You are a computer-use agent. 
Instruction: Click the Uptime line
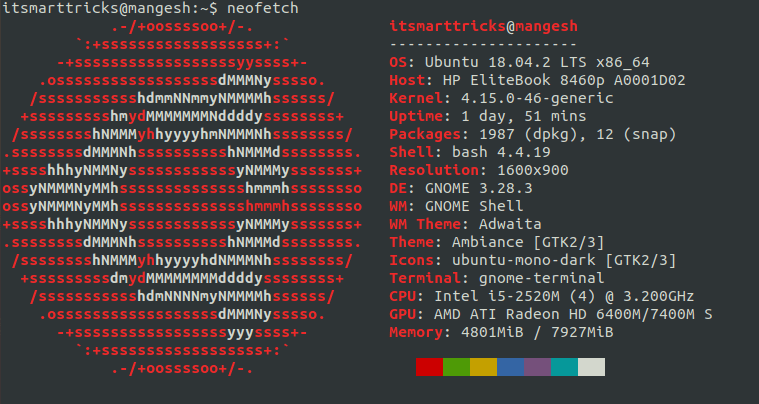pos(482,116)
